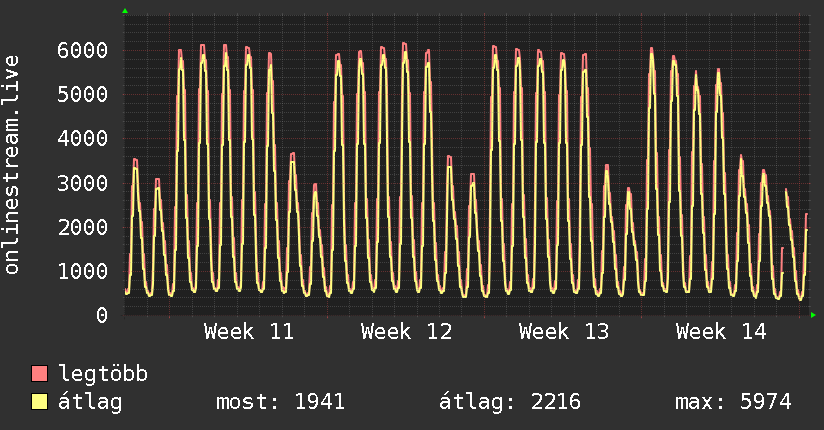This screenshot has height=430, width=824.
Task: Select the Week 11 axis label
Action: point(249,332)
